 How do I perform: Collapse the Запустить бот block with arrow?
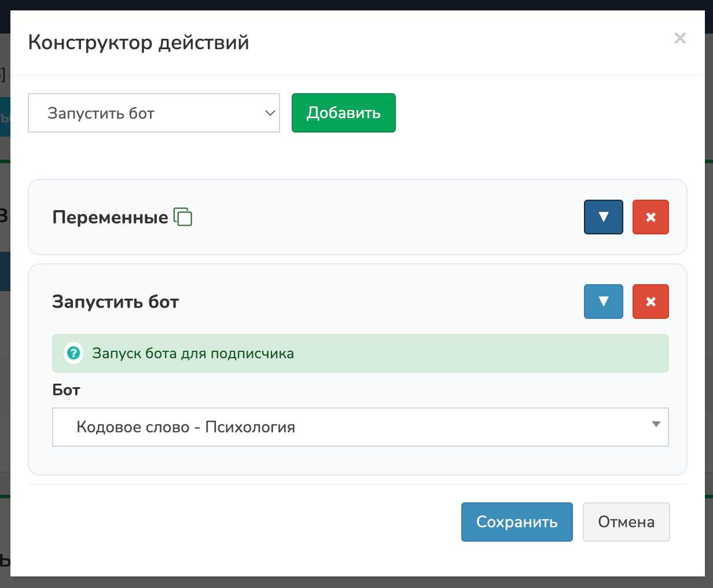pyautogui.click(x=603, y=302)
